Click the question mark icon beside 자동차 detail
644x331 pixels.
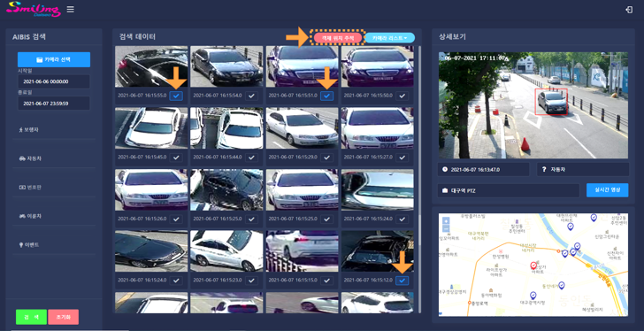544,170
